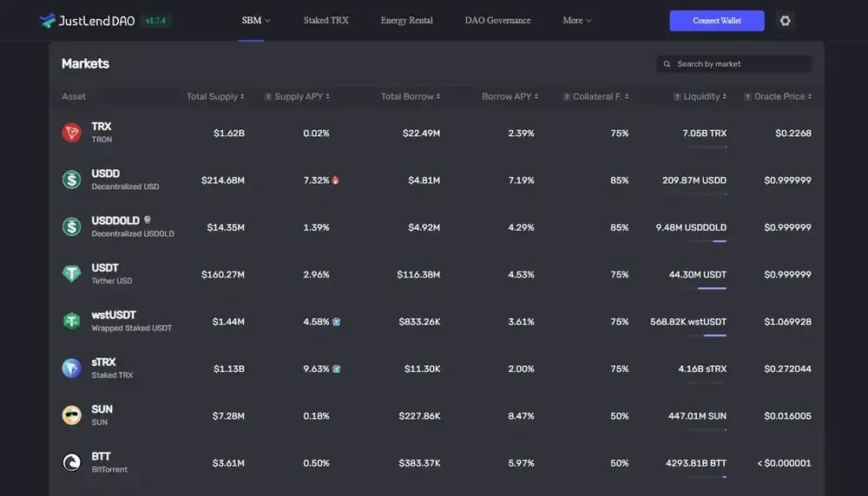Click the SUN token icon
868x496 pixels.
coord(71,415)
